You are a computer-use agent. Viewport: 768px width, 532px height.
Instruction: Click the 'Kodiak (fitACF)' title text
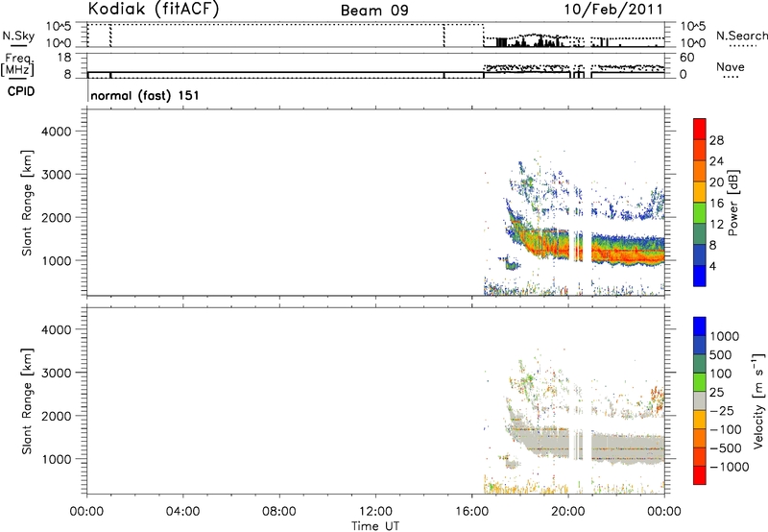point(154,9)
